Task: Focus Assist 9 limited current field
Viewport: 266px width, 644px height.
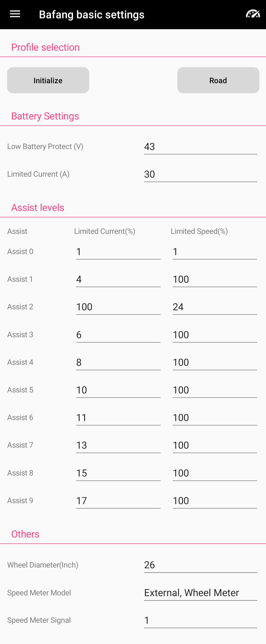Action: 118,501
